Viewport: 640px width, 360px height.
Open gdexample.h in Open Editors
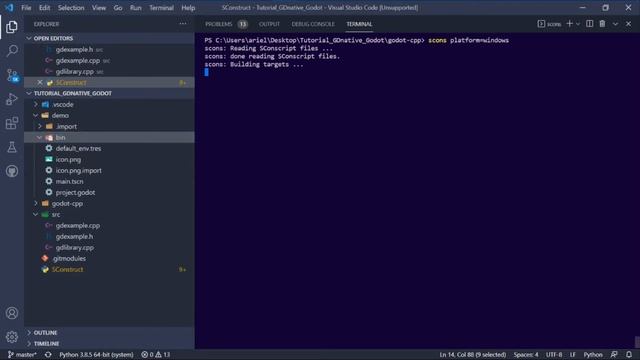click(x=109, y=49)
